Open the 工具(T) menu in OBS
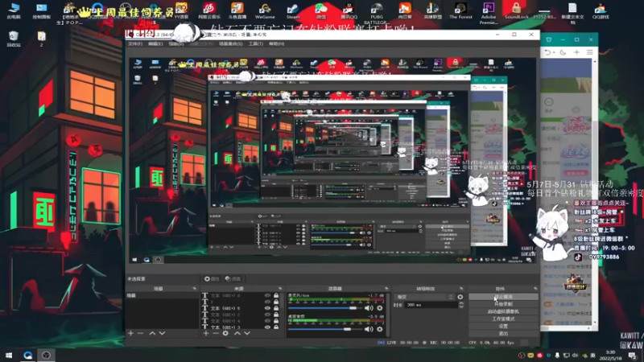644x362 pixels. click(256, 43)
